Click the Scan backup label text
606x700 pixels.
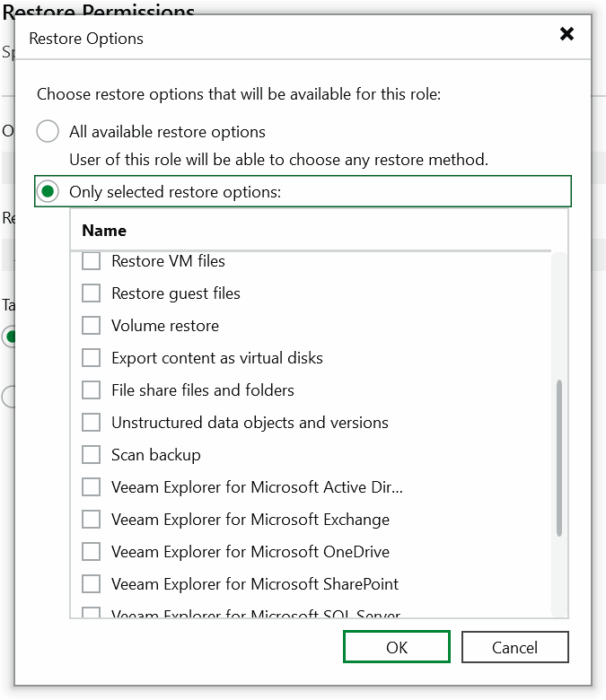pyautogui.click(x=156, y=454)
